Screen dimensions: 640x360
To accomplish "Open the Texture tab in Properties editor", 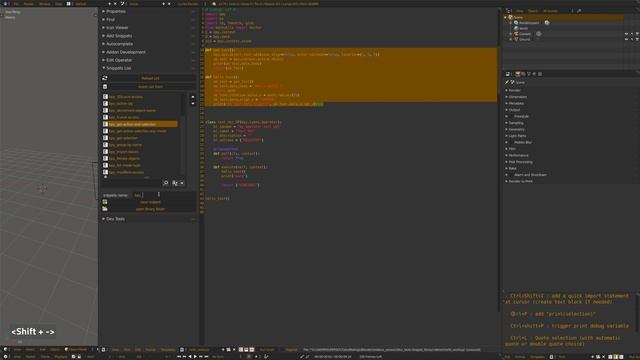I will click(x=540, y=74).
